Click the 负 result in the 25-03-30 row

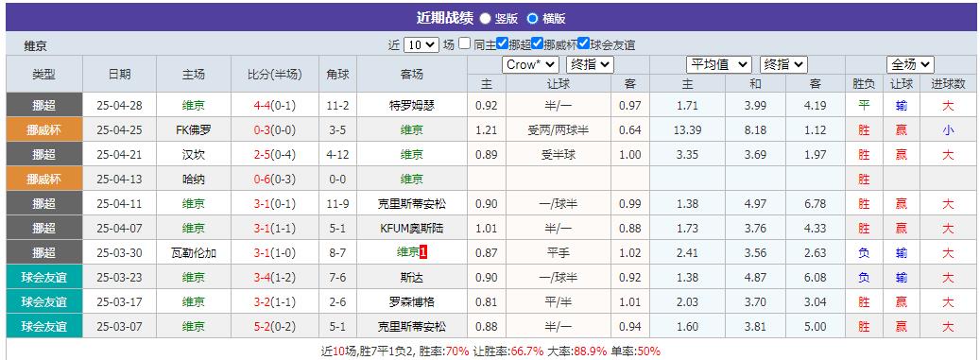(864, 253)
